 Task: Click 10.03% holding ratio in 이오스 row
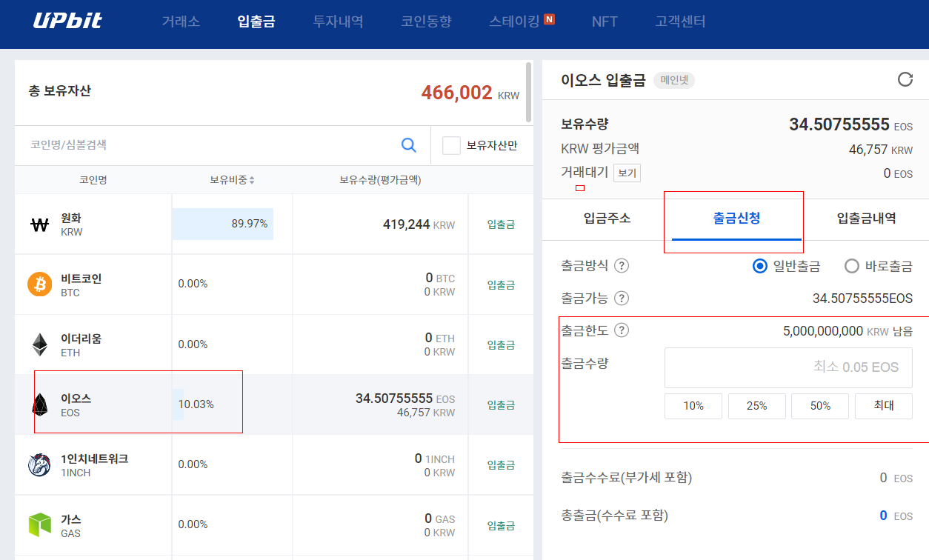pos(196,404)
